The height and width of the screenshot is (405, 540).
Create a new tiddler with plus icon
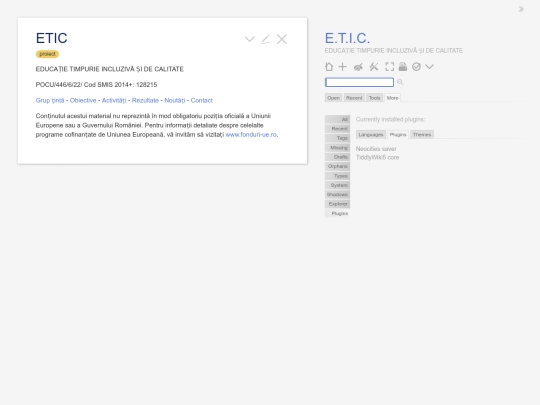click(342, 66)
